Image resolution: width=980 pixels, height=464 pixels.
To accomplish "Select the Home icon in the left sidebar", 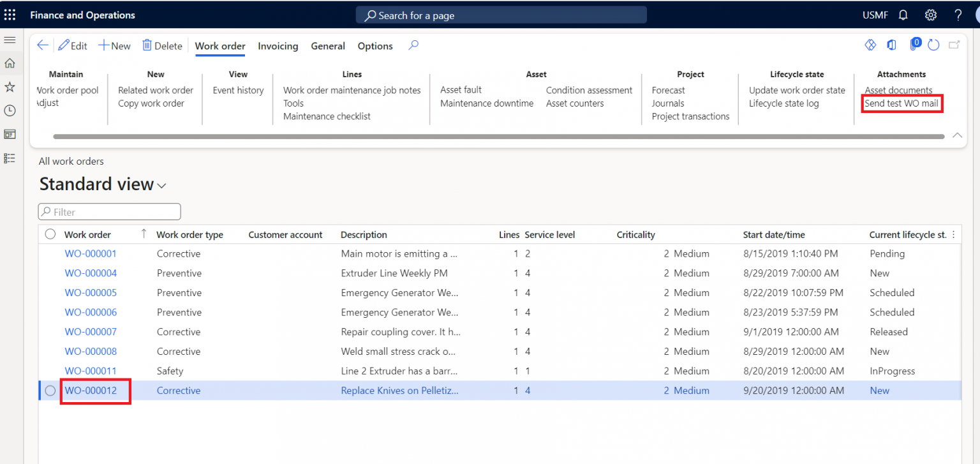I will [x=10, y=63].
